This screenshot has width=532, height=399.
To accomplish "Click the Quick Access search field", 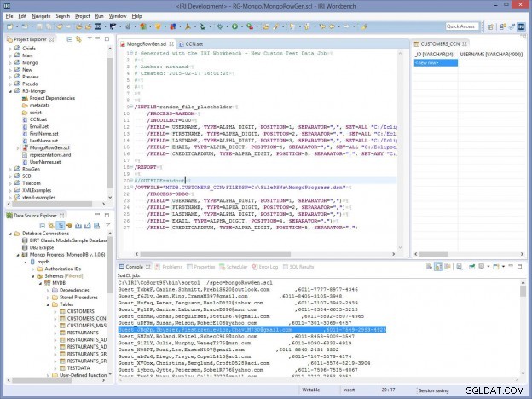I will coord(462,26).
